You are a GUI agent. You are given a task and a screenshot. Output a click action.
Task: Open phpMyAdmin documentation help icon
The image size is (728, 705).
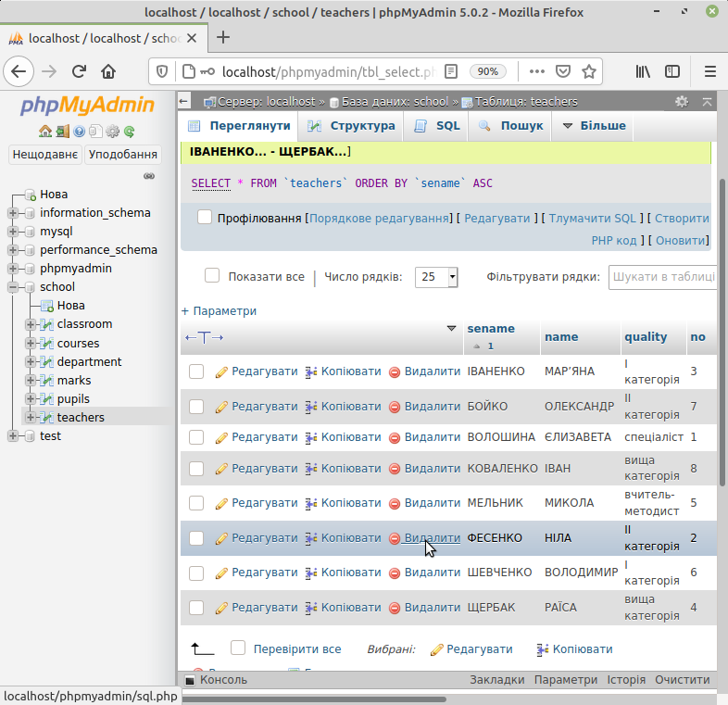pos(79,132)
